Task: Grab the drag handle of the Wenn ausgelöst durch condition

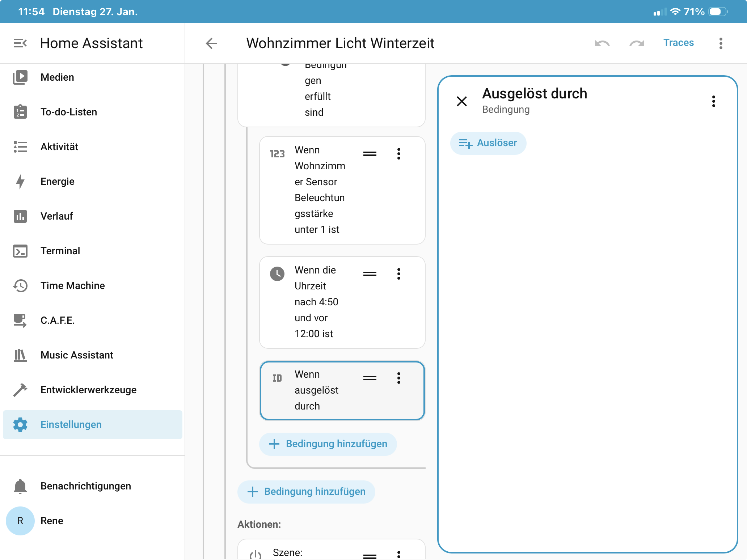Action: click(x=370, y=378)
